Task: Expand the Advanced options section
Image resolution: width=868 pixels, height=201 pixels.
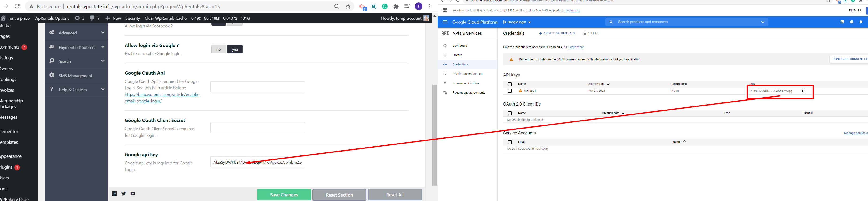Action: [x=77, y=33]
